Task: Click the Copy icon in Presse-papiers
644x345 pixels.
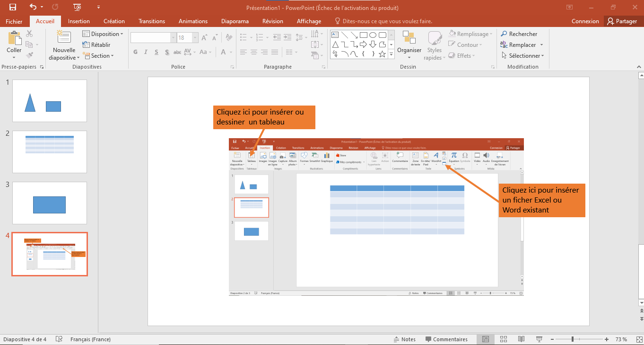Action: tap(29, 44)
